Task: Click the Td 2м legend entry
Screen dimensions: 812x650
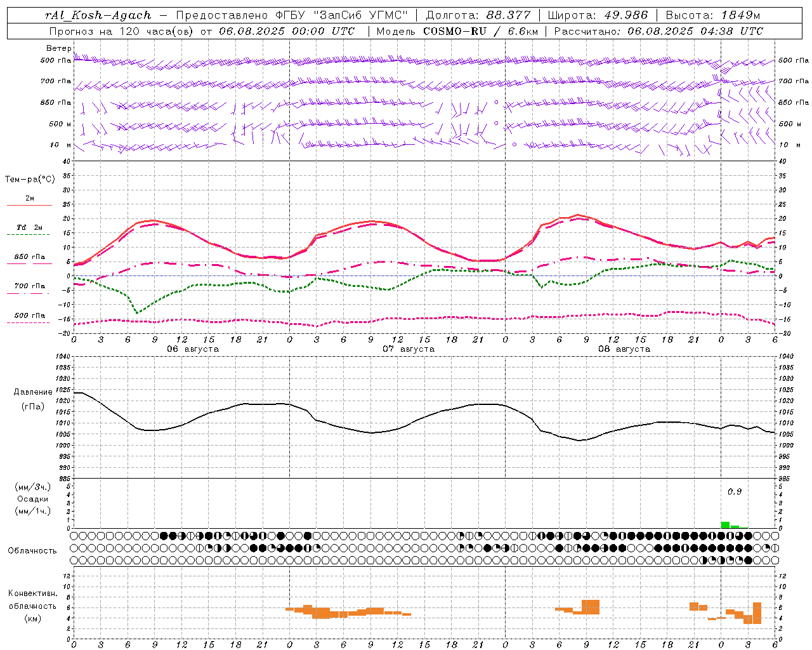Action: point(29,227)
